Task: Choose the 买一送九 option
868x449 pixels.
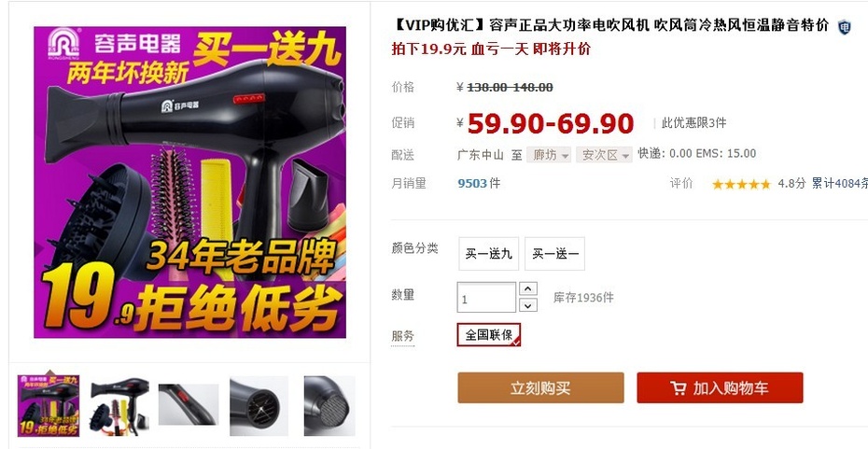Action: (489, 254)
